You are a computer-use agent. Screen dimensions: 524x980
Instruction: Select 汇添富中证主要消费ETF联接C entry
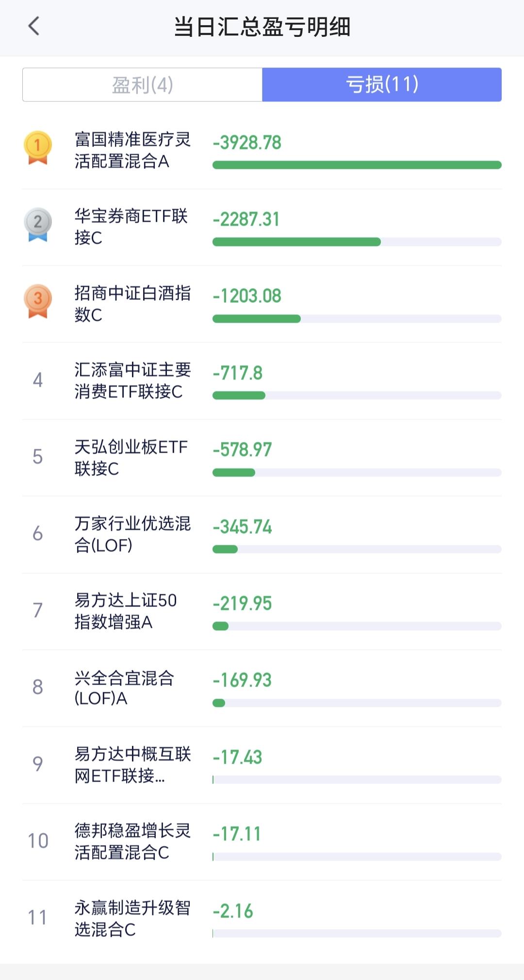coord(132,380)
